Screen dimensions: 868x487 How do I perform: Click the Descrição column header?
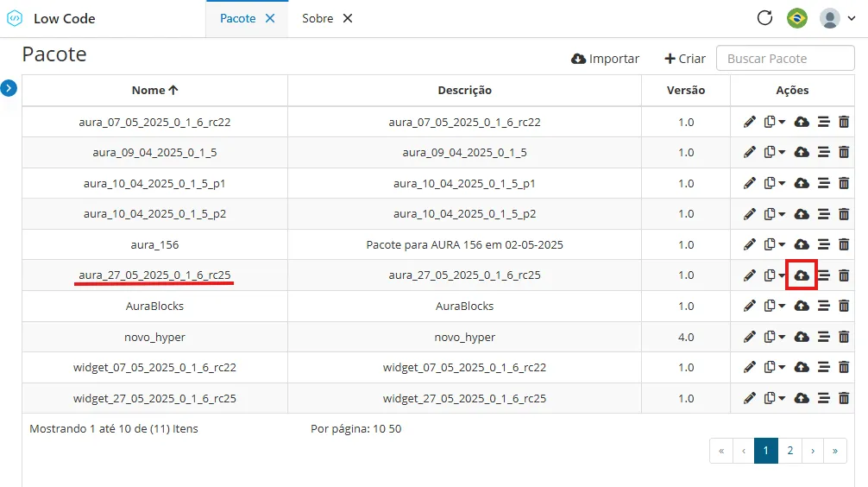tap(464, 91)
